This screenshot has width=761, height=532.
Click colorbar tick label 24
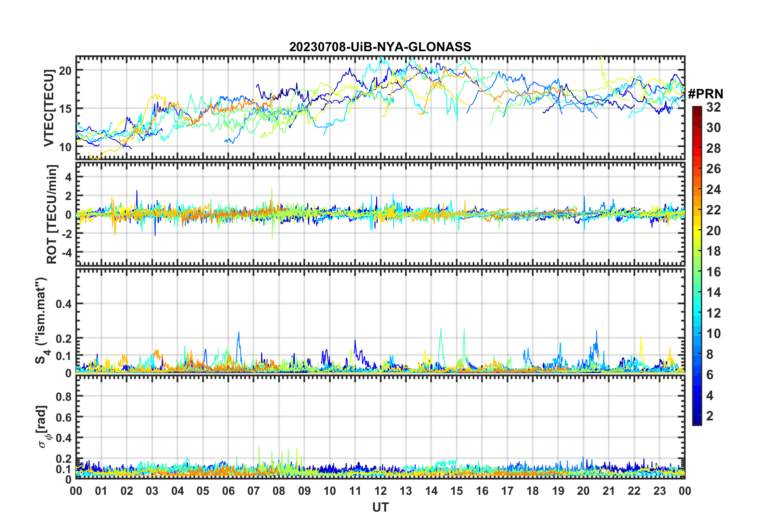(x=713, y=190)
